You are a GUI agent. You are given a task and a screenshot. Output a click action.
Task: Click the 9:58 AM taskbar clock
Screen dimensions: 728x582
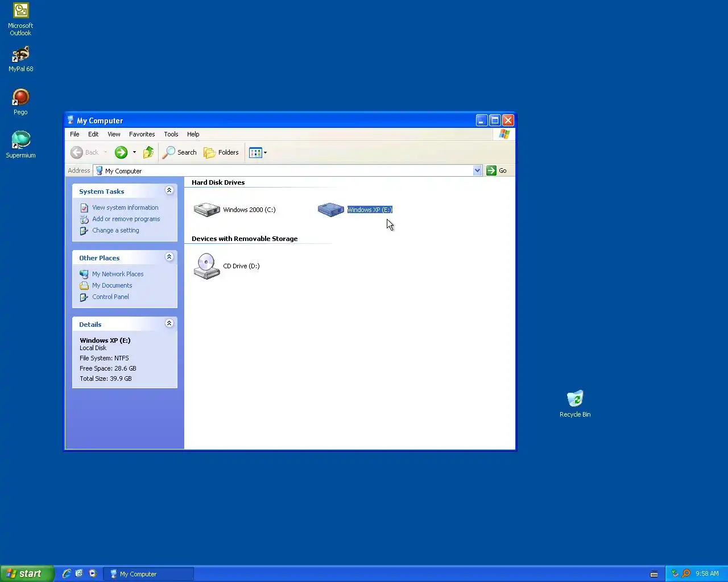pyautogui.click(x=707, y=573)
